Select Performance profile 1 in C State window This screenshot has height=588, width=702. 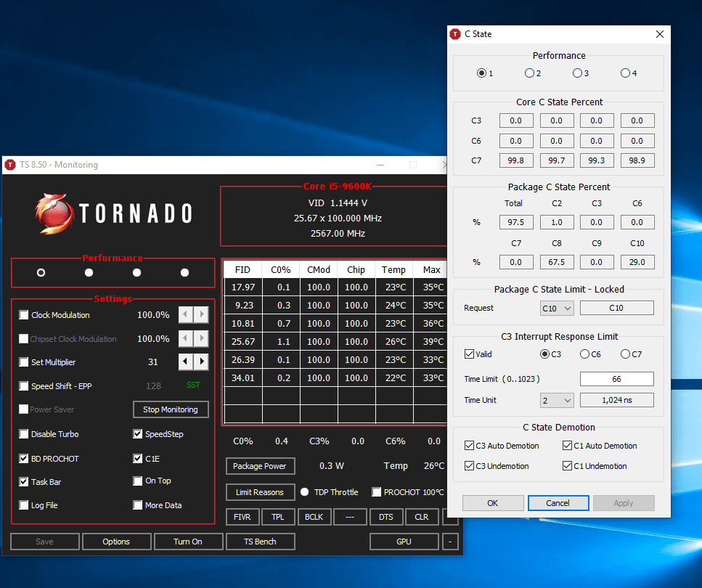pos(482,73)
